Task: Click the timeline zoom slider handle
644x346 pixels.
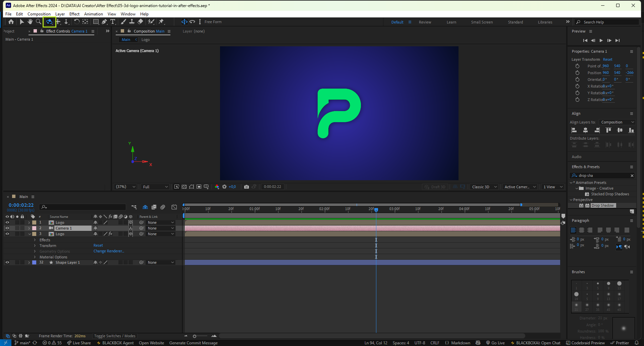Action: tap(195, 336)
